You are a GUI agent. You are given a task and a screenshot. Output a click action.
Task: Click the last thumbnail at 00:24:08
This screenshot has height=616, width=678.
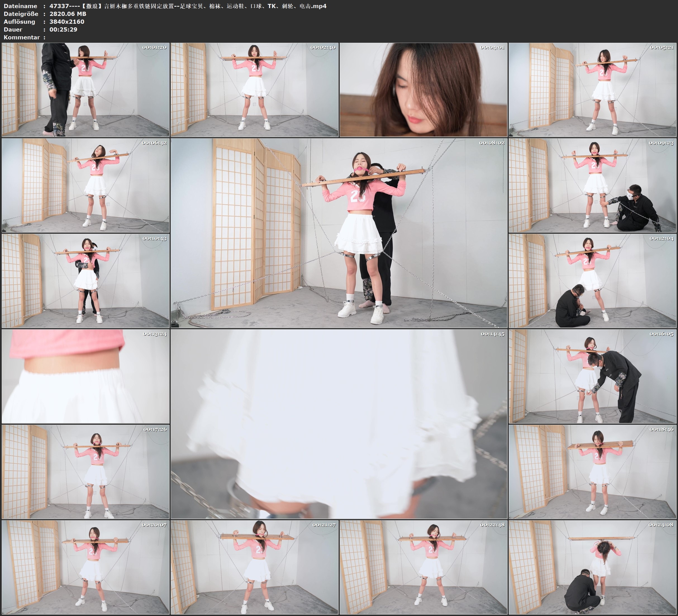click(593, 567)
